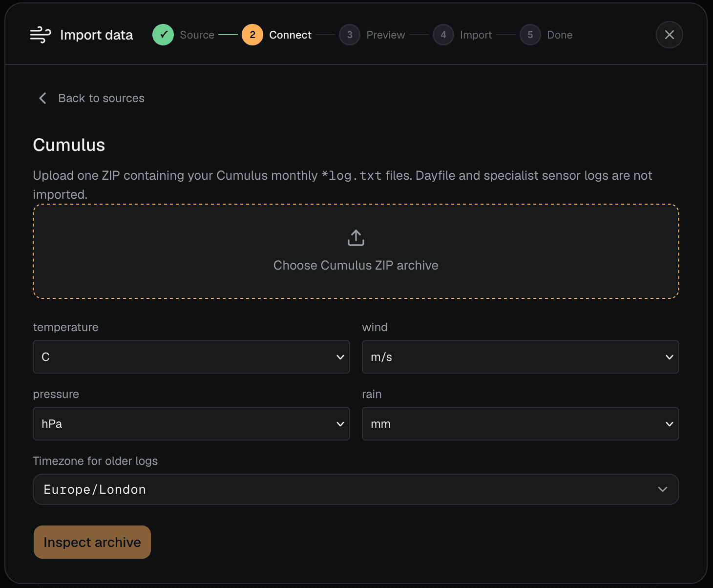Click the Cumulus upload instructions paragraph
Image resolution: width=713 pixels, height=588 pixels.
coord(343,185)
